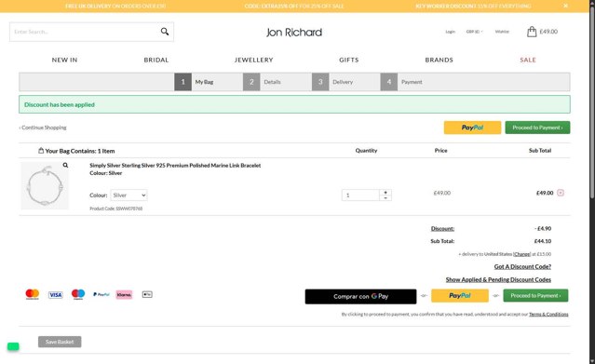Close the yellow promo banner
This screenshot has height=364, width=595.
pyautogui.click(x=565, y=6)
